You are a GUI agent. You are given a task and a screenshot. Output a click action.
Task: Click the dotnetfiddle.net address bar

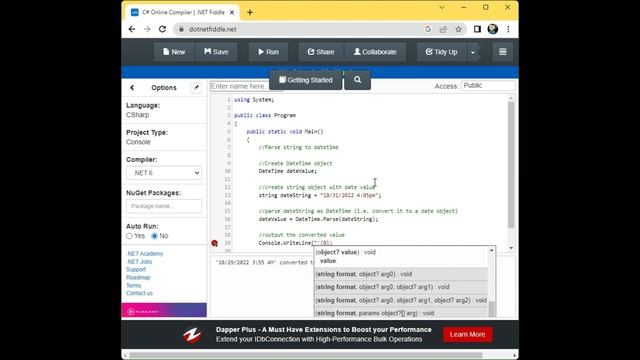(x=298, y=29)
